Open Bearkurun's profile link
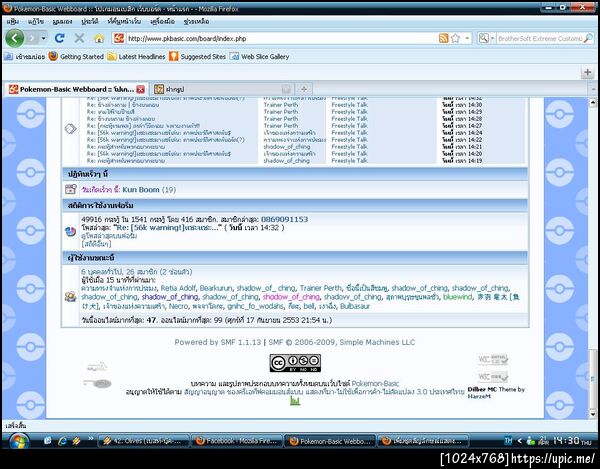Viewport: 600px width, 469px height. (216, 288)
